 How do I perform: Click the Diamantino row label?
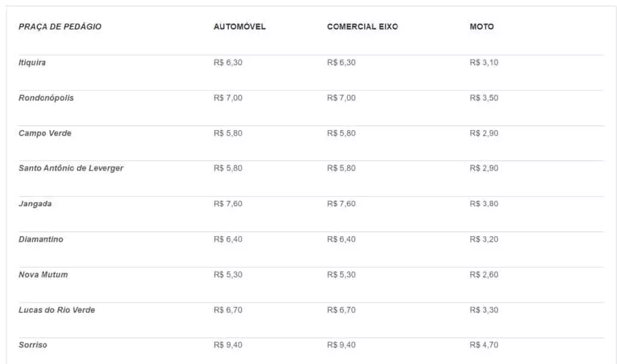point(41,239)
